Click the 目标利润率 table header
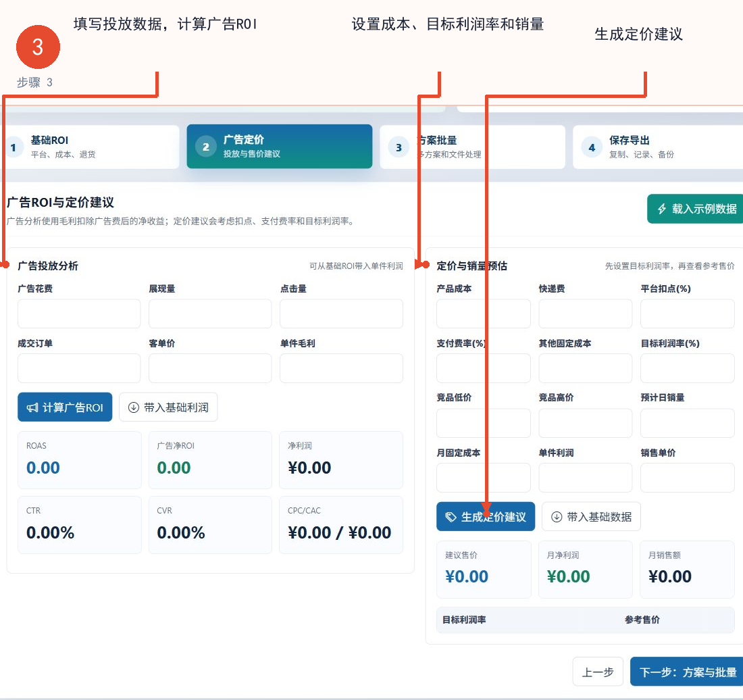The height and width of the screenshot is (700, 743). coord(464,620)
